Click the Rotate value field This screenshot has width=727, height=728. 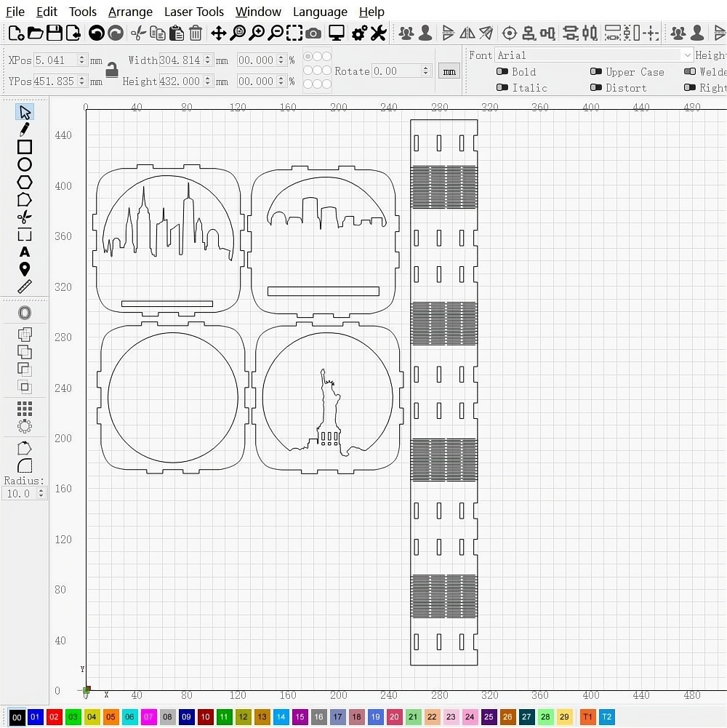pos(396,71)
